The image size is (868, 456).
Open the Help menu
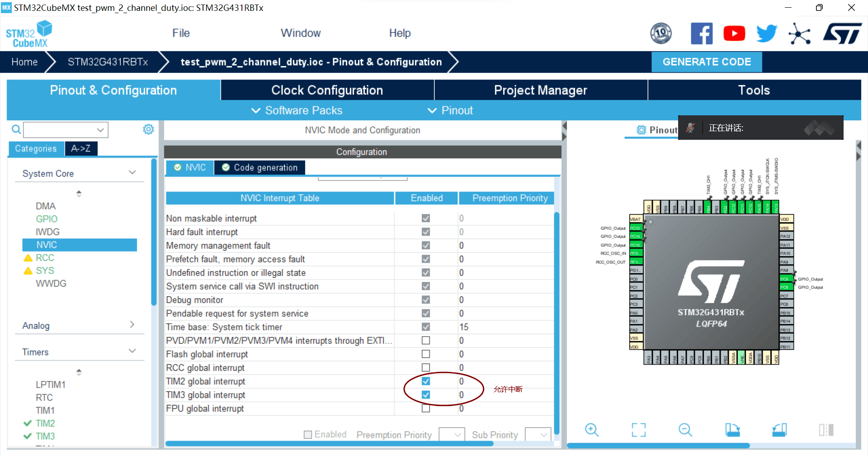click(400, 33)
